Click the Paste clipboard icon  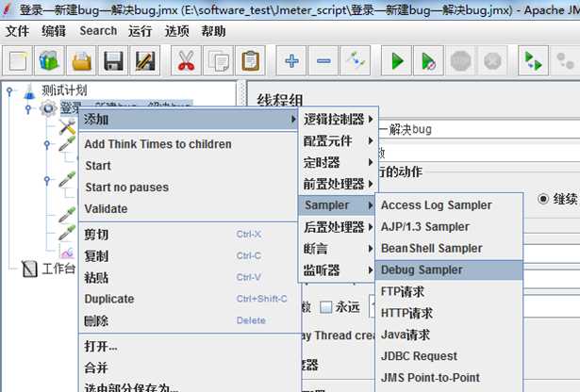(x=250, y=61)
